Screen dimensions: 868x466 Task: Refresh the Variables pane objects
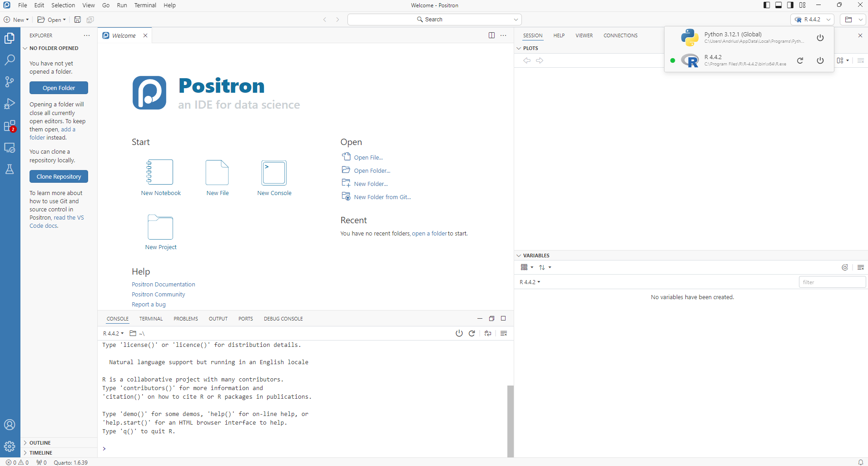point(845,267)
